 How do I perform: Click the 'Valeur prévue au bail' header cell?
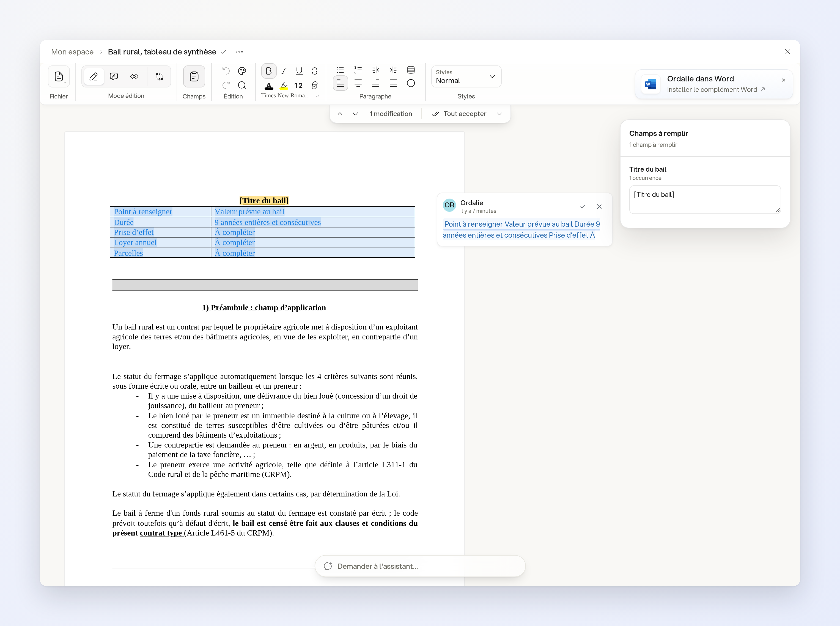click(x=313, y=212)
